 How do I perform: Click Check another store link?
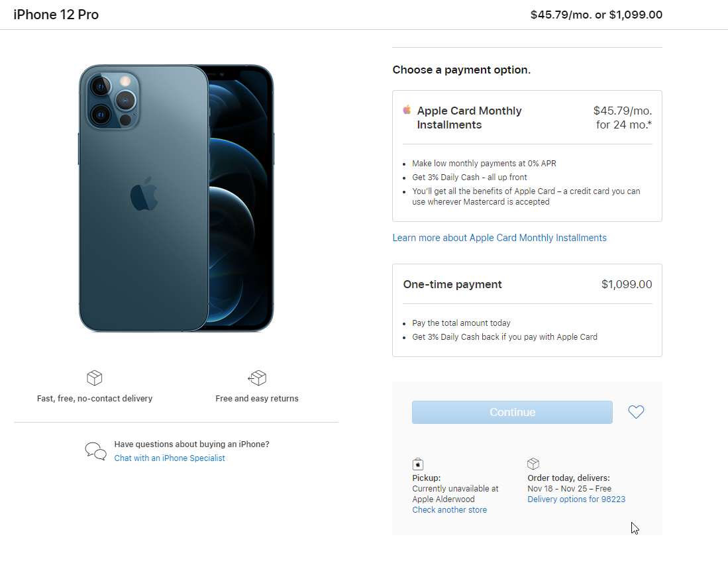pos(449,510)
